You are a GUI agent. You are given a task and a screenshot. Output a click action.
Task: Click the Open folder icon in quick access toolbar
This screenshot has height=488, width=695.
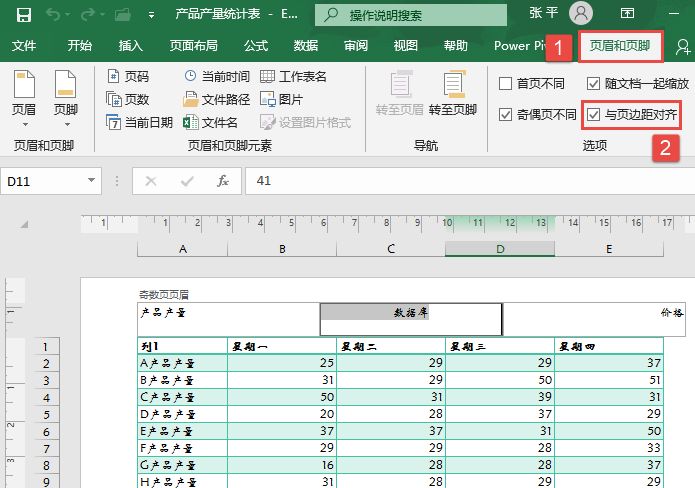[122, 15]
